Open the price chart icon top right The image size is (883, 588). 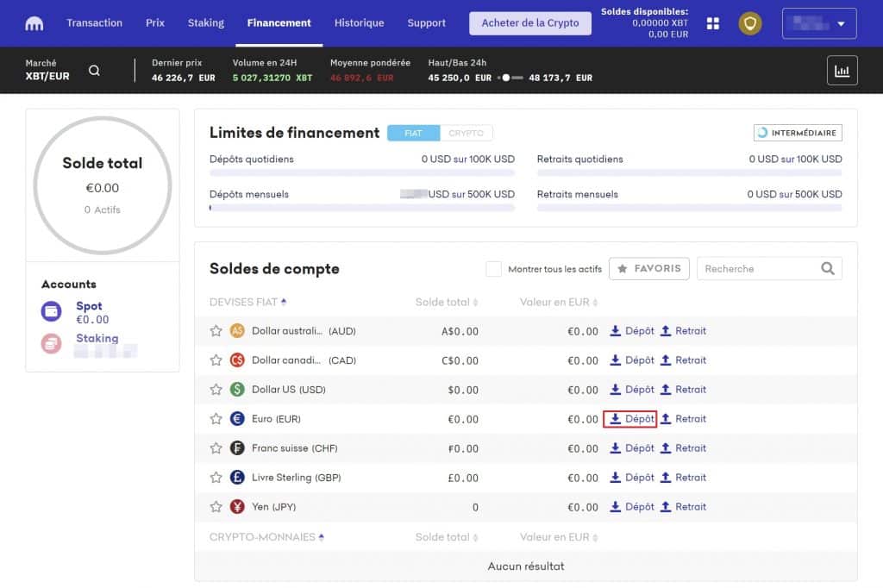point(842,70)
